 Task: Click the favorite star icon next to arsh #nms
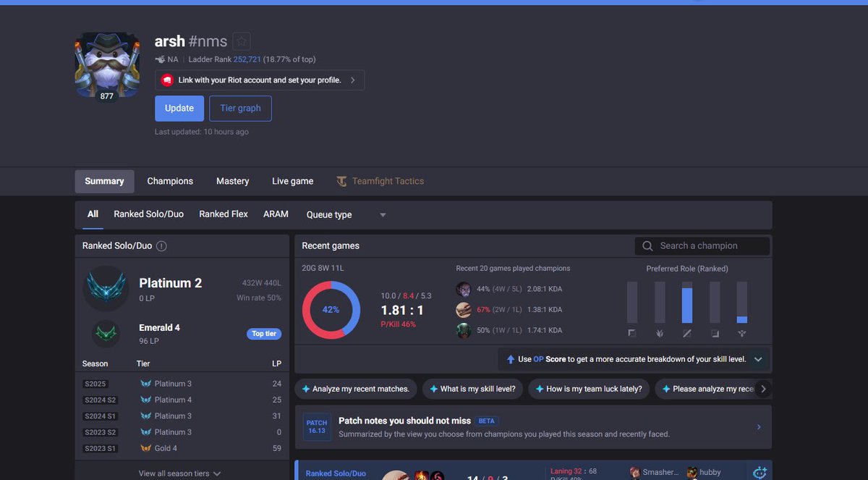tap(242, 41)
